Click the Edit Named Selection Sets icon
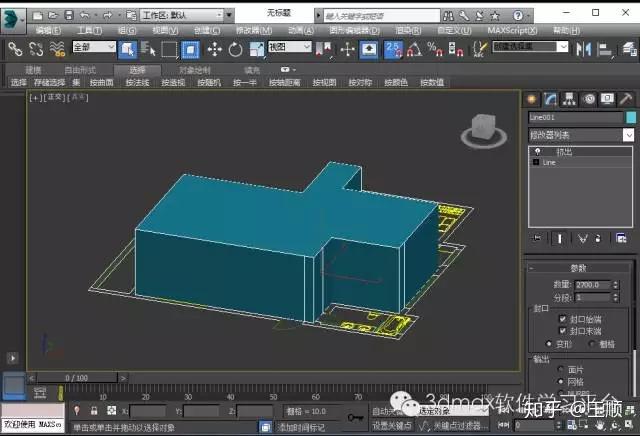Viewport: 640px width, 436px height. click(479, 49)
